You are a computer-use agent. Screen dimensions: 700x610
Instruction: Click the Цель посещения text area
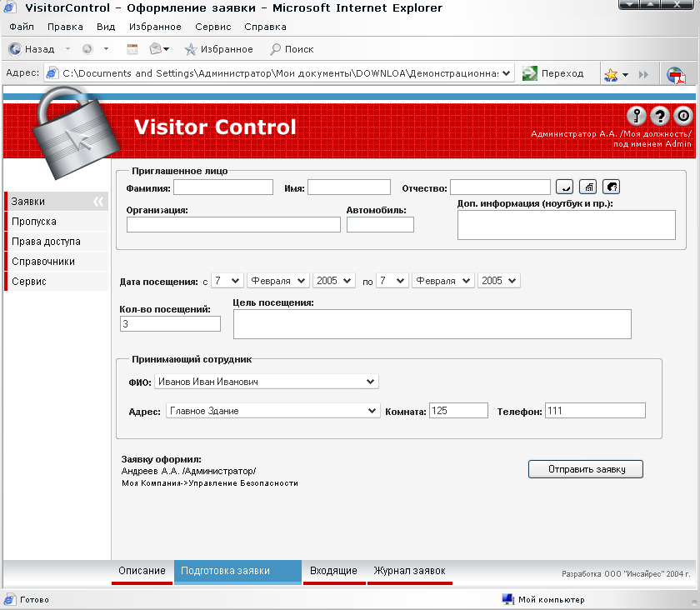[x=432, y=324]
